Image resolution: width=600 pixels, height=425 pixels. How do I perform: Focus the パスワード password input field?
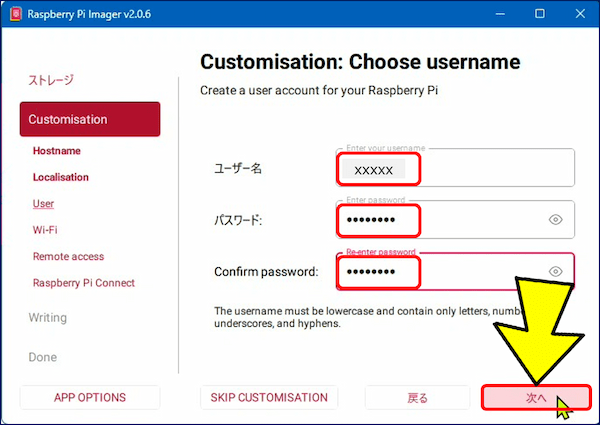click(x=455, y=220)
